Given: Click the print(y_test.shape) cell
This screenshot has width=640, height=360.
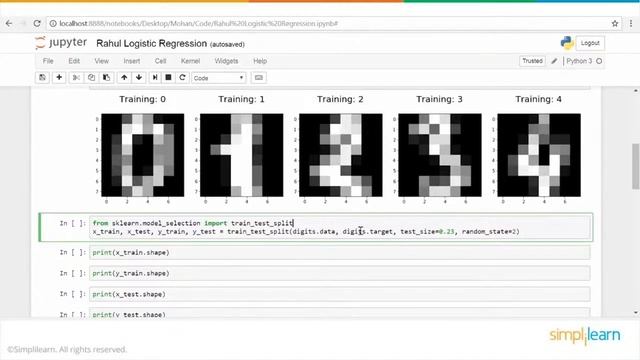Looking at the screenshot, I should click(340, 313).
